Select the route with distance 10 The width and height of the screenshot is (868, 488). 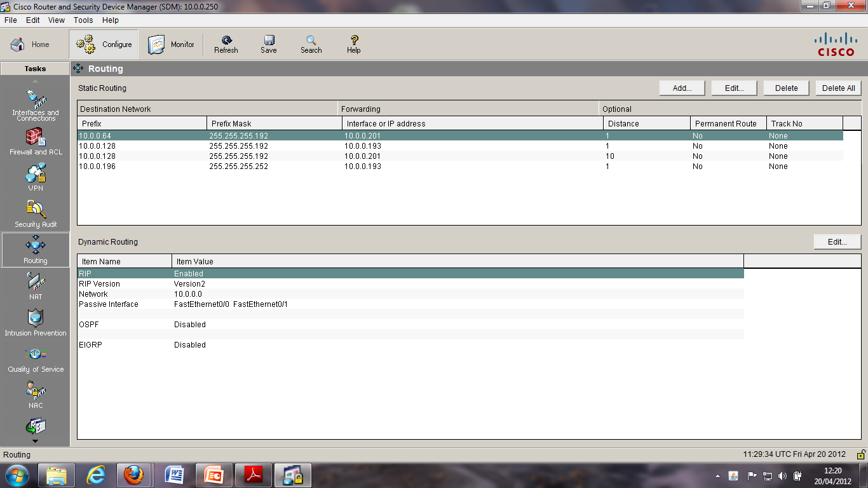(460, 156)
